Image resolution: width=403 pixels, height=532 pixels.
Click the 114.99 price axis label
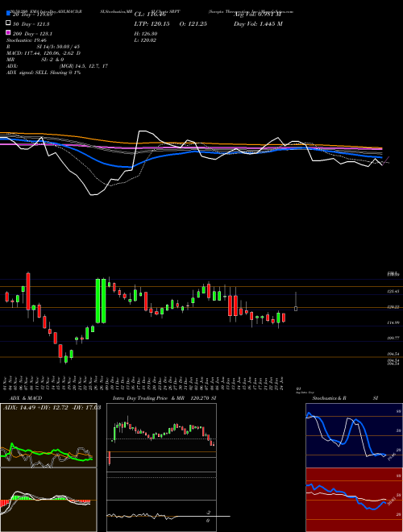click(393, 322)
